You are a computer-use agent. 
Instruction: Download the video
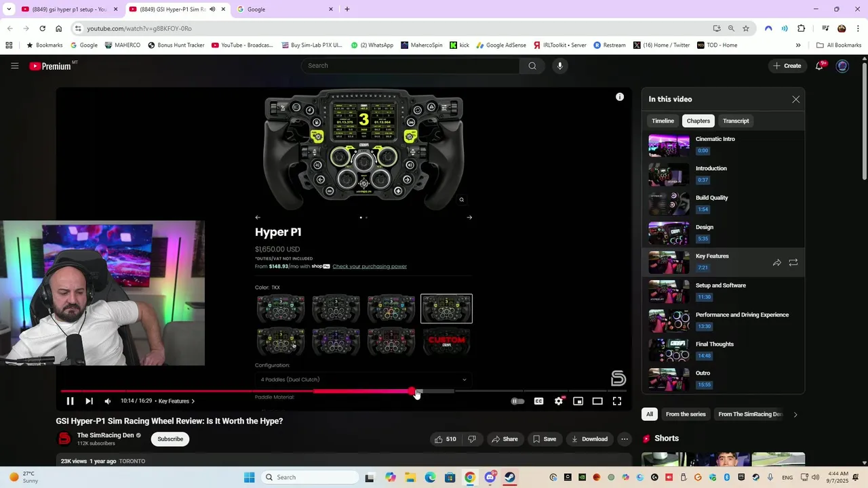click(589, 439)
